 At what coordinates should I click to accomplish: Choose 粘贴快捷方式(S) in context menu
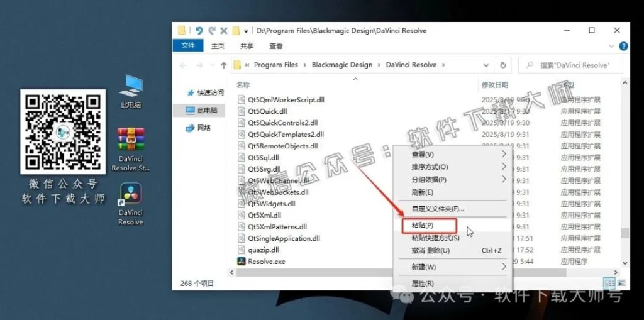(x=453, y=238)
